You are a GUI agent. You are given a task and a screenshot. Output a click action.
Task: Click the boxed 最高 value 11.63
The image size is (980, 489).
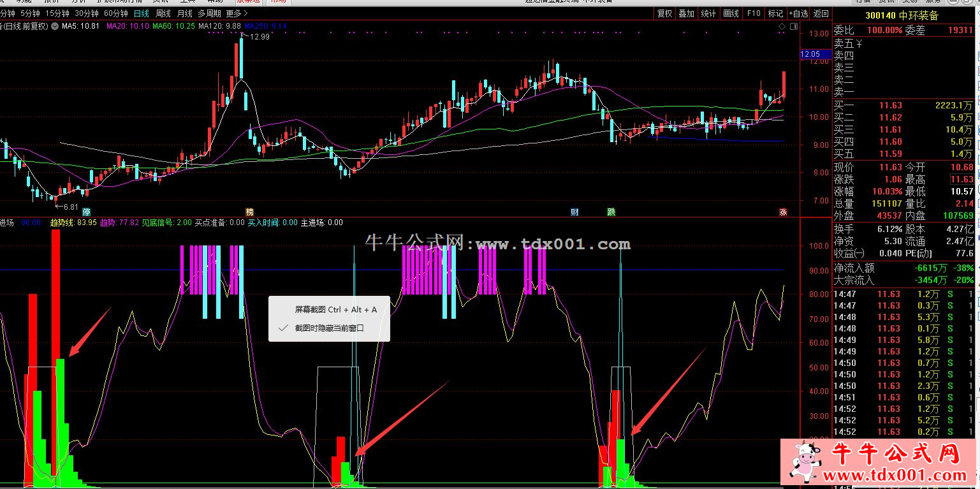point(962,179)
